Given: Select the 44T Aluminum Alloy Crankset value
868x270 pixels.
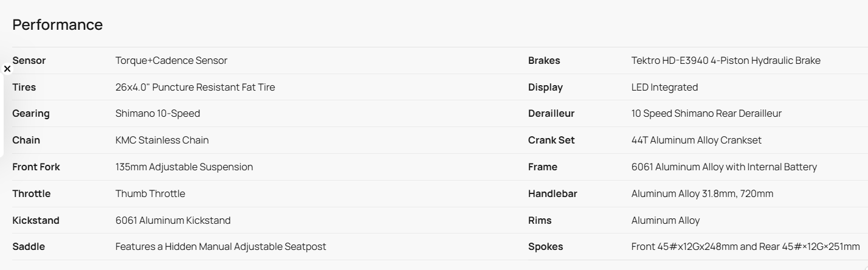Looking at the screenshot, I should pos(696,140).
